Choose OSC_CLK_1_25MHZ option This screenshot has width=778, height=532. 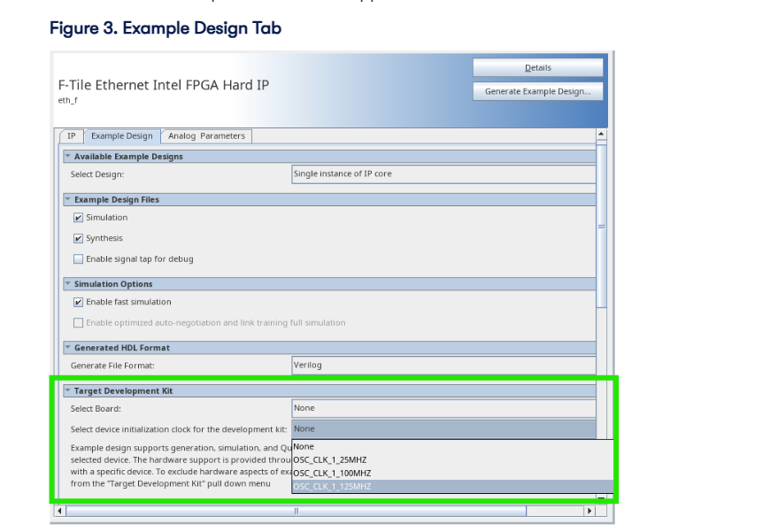click(x=452, y=460)
